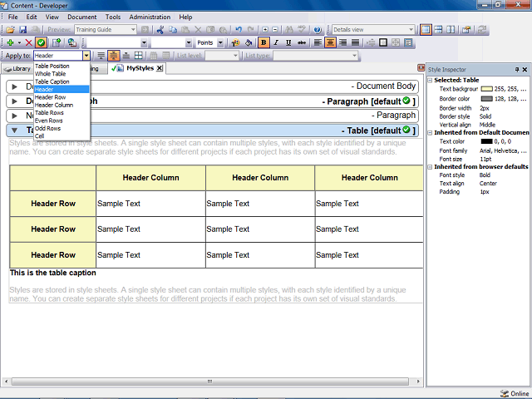The height and width of the screenshot is (399, 532).
Task: Toggle Underline formatting button
Action: pos(288,42)
